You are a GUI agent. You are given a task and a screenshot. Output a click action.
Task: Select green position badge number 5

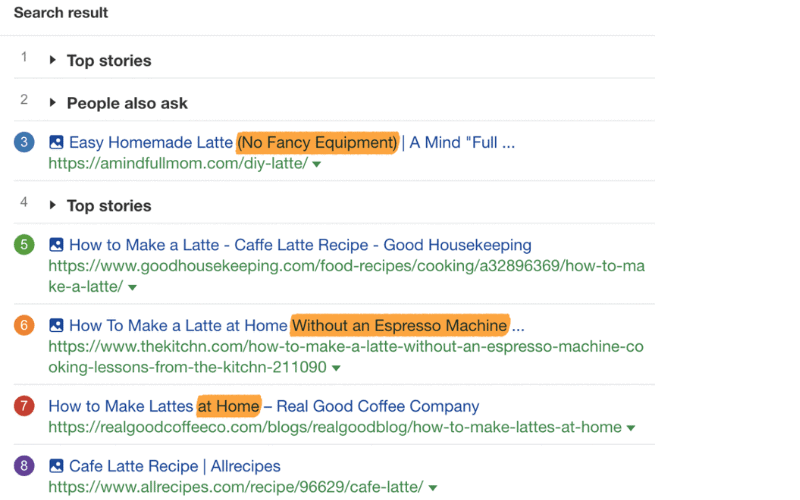pyautogui.click(x=24, y=244)
